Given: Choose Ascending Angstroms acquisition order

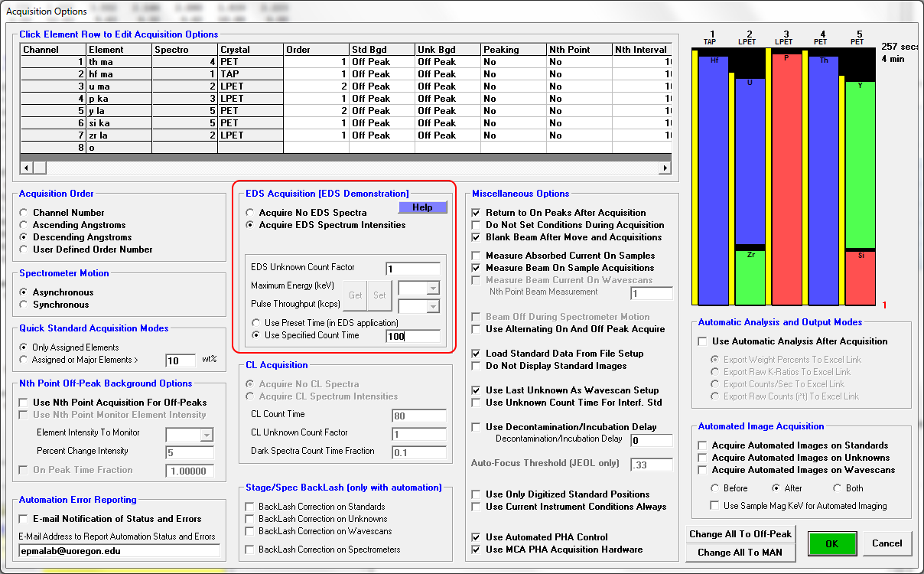Looking at the screenshot, I should click(x=24, y=225).
